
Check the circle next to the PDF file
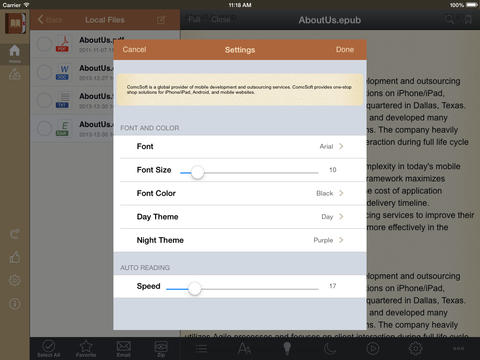tap(44, 44)
